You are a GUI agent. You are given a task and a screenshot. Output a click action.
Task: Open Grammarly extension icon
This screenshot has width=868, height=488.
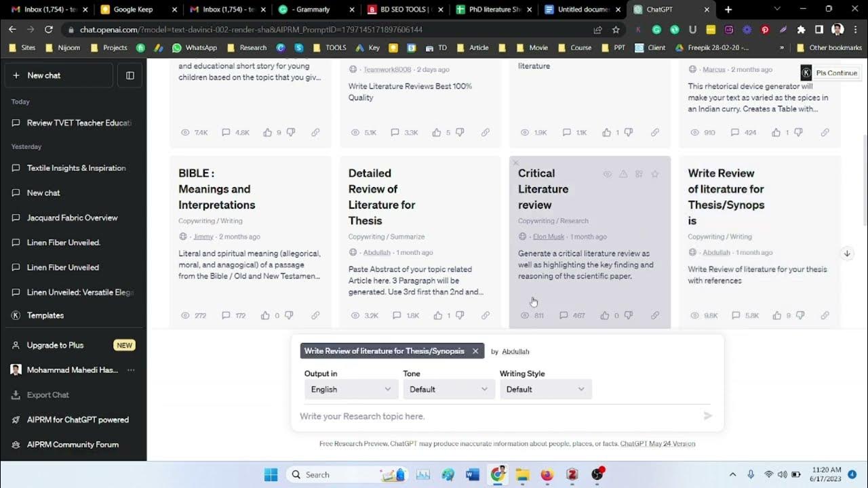click(656, 30)
